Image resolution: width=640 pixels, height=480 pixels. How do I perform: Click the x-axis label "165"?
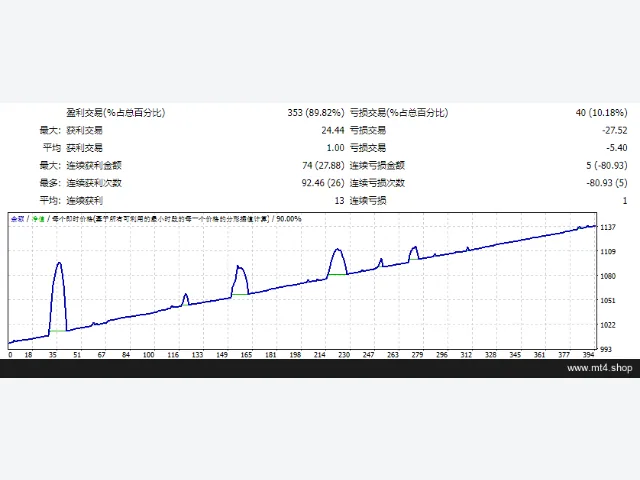click(x=247, y=355)
